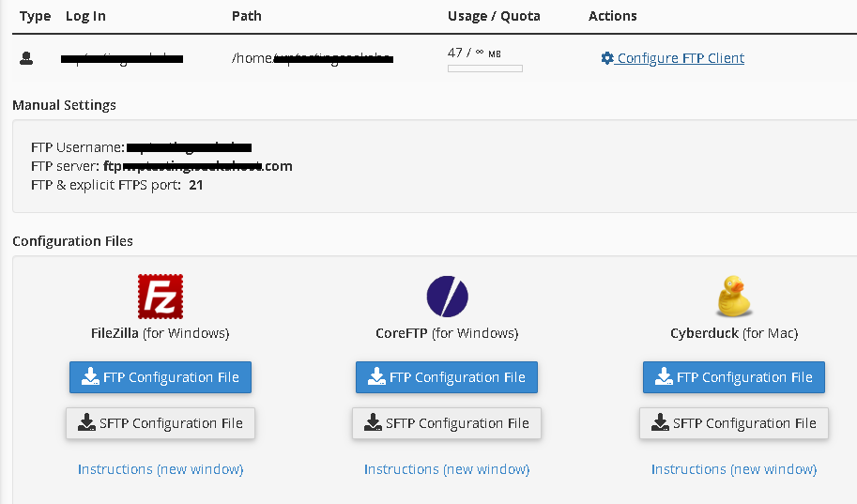The image size is (857, 504).
Task: Download CoreFTP SFTP Configuration File
Action: tap(447, 423)
